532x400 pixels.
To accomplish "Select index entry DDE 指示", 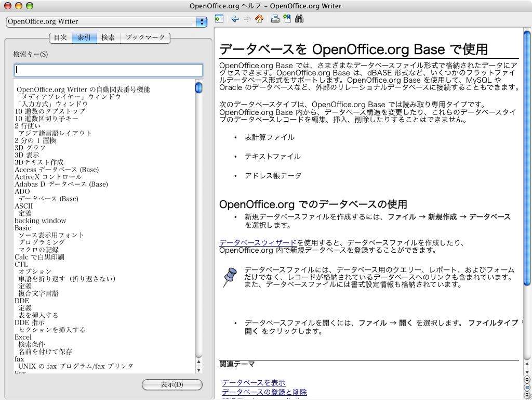I will [30, 322].
